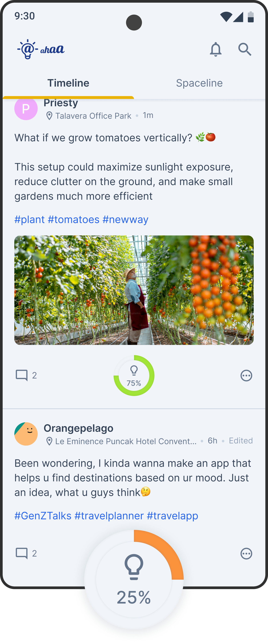Image resolution: width=268 pixels, height=644 pixels.
Task: View the tomato greenhouse photo
Action: [134, 290]
